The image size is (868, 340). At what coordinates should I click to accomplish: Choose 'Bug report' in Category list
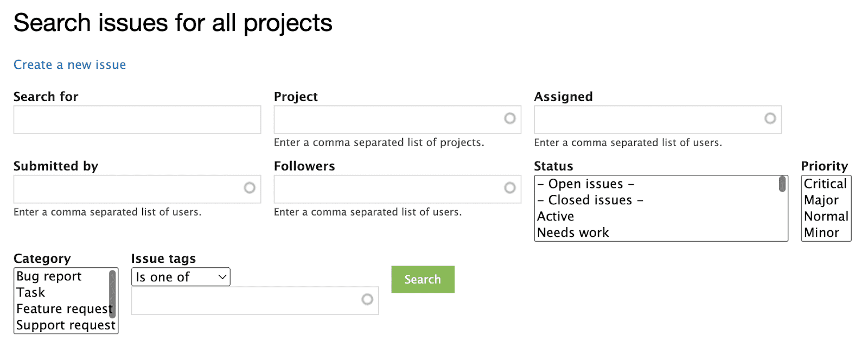pos(49,276)
